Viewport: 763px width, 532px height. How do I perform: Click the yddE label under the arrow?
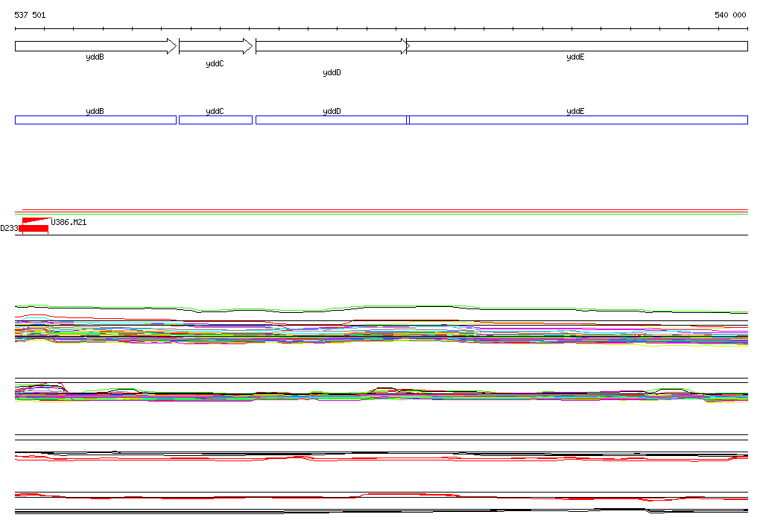pyautogui.click(x=575, y=57)
